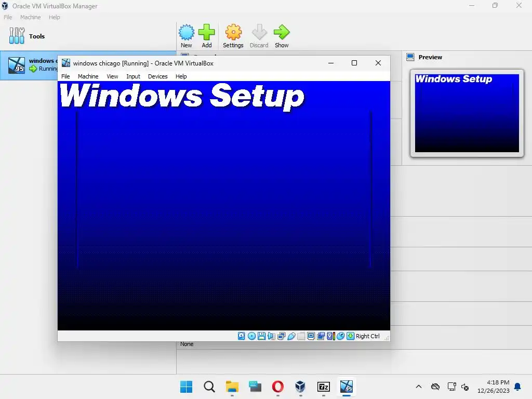Minimize the windows chicago VM window
Image resolution: width=532 pixels, height=399 pixels.
(331, 63)
